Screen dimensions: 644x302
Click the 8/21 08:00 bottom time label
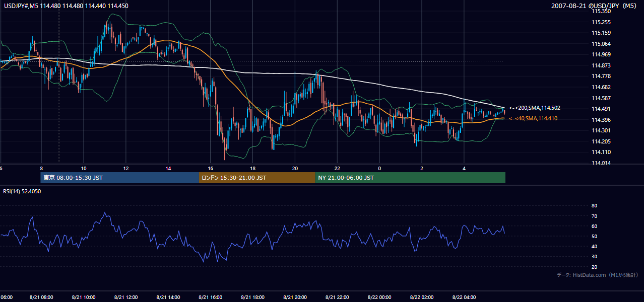[41, 297]
